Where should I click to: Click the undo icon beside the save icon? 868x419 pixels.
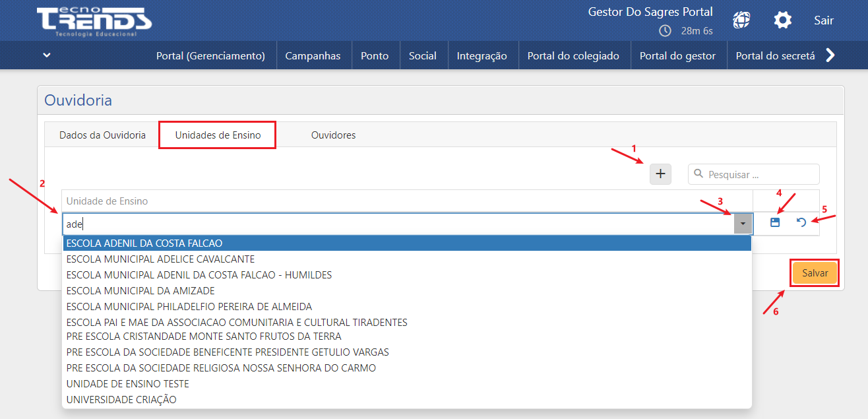(x=801, y=222)
